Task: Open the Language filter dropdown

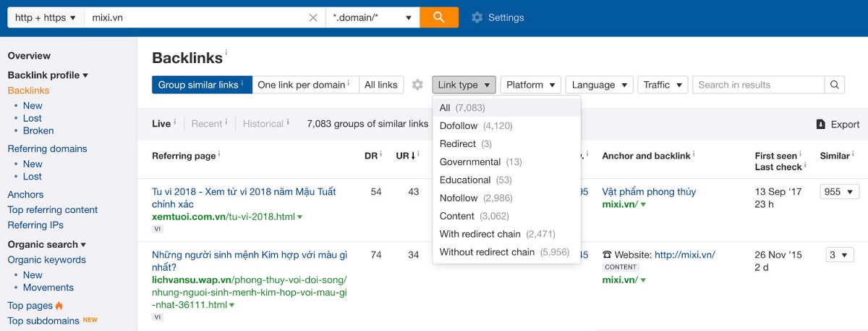Action: pyautogui.click(x=600, y=85)
